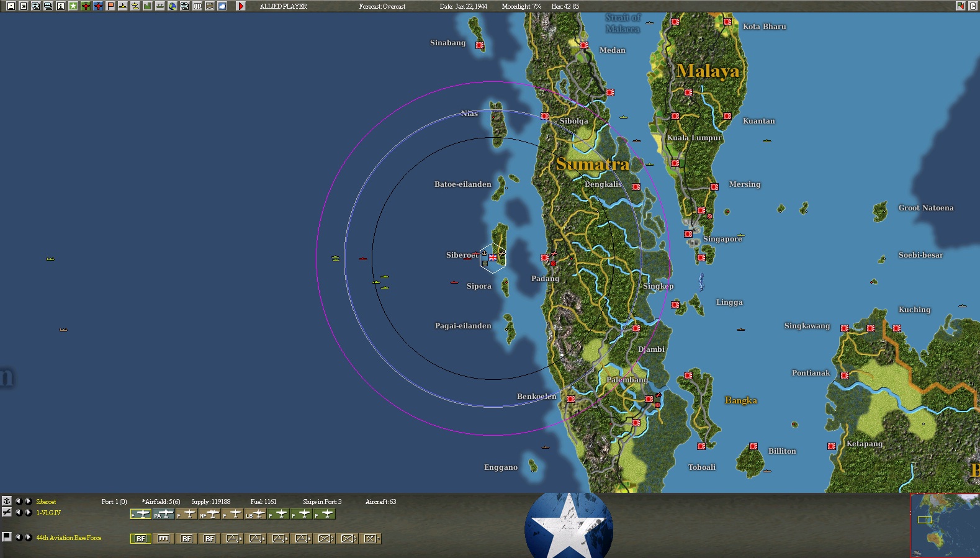Screen dimensions: 980x558
Task: Open the info "i" toolbar icon
Action: (x=60, y=6)
